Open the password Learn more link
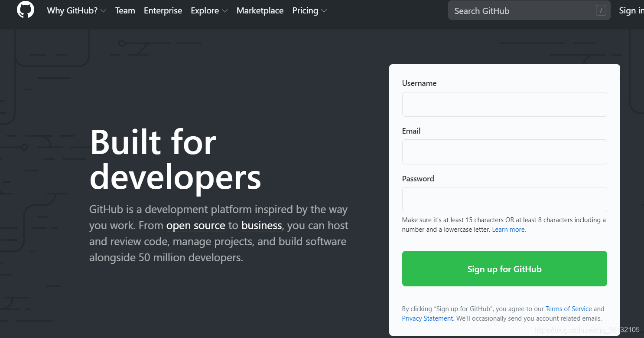Viewport: 644px width, 338px height. (x=508, y=230)
